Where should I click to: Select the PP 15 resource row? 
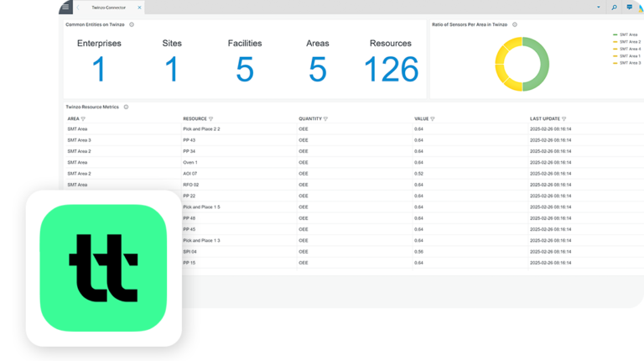point(189,262)
